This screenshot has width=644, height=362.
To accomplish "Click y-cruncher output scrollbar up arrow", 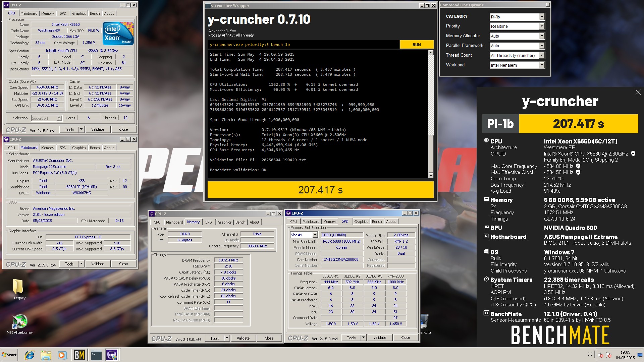I will 431,53.
